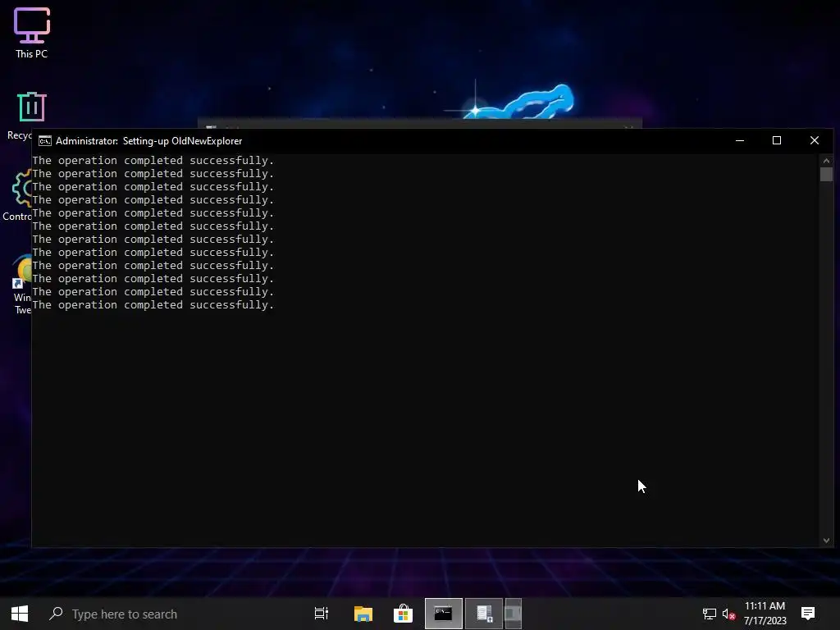Open the This PC desktop icon
This screenshot has height=630, width=840.
(x=32, y=32)
